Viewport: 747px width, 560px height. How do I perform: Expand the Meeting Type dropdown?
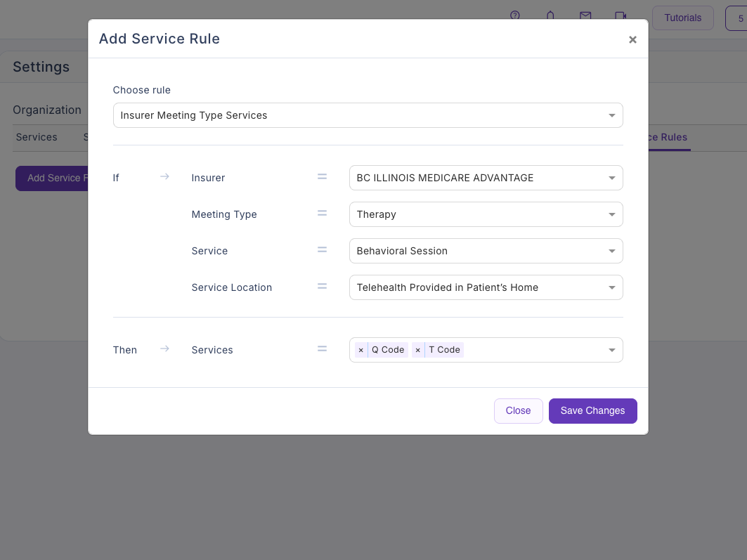(486, 214)
